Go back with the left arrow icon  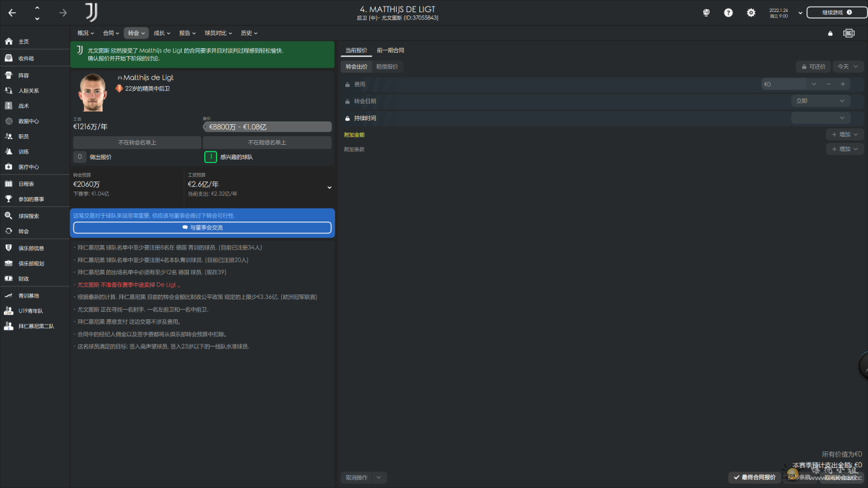click(12, 13)
